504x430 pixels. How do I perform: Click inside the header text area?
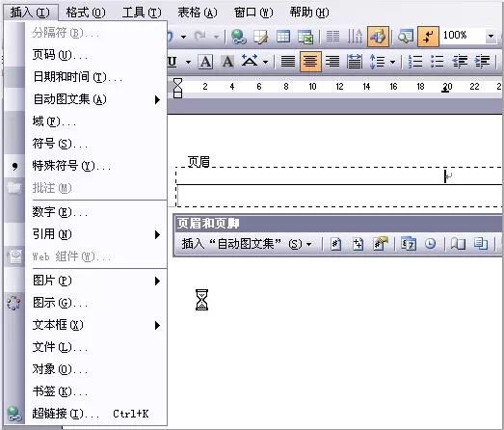click(x=339, y=176)
